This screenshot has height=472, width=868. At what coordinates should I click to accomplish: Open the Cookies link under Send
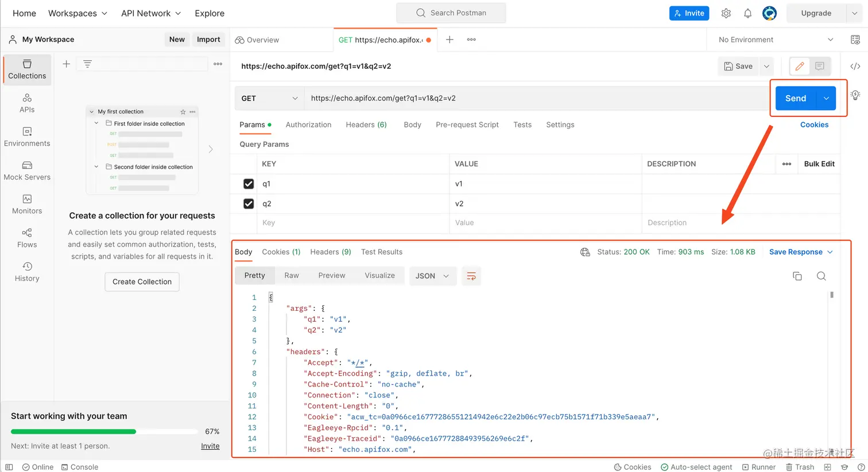point(814,124)
